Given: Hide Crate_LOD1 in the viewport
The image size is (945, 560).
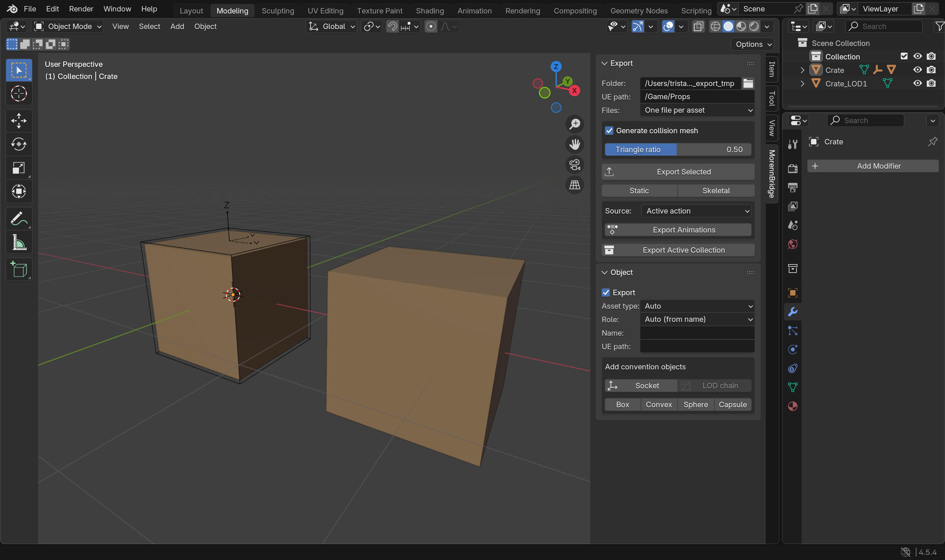Looking at the screenshot, I should tap(917, 83).
